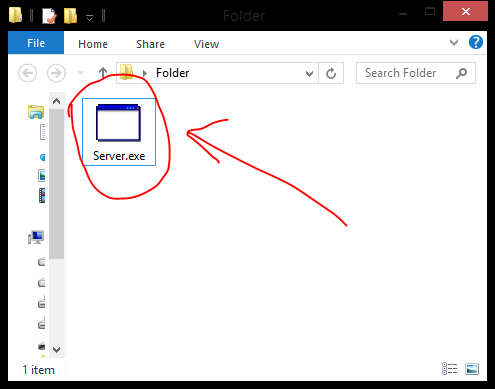Viewport: 495px width, 389px height.
Task: Click the Server.exe file name label
Action: click(x=119, y=156)
